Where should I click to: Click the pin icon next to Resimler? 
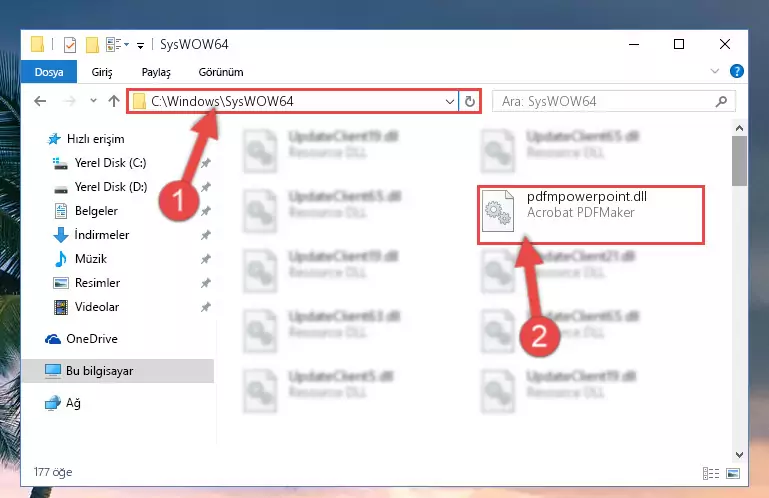(x=205, y=283)
